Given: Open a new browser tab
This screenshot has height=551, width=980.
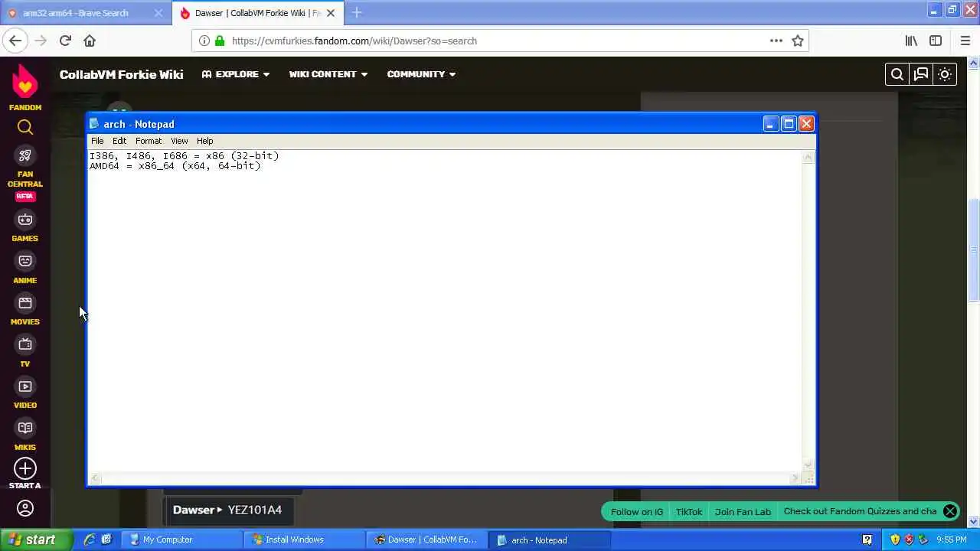Looking at the screenshot, I should [357, 13].
